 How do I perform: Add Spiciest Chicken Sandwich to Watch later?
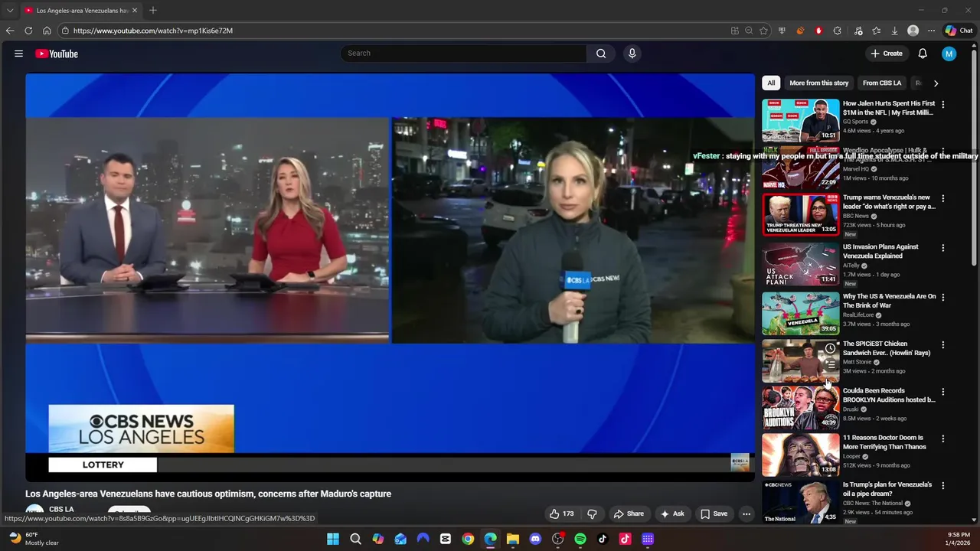(830, 349)
